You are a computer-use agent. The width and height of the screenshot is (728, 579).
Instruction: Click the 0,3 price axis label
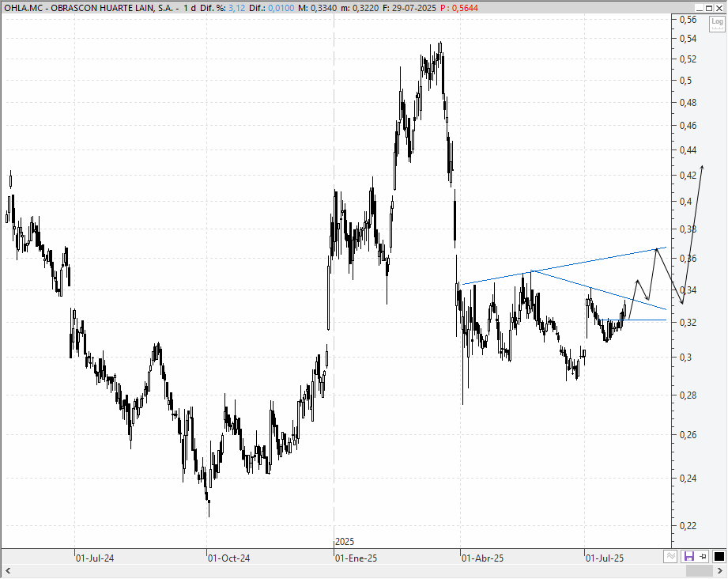point(686,358)
